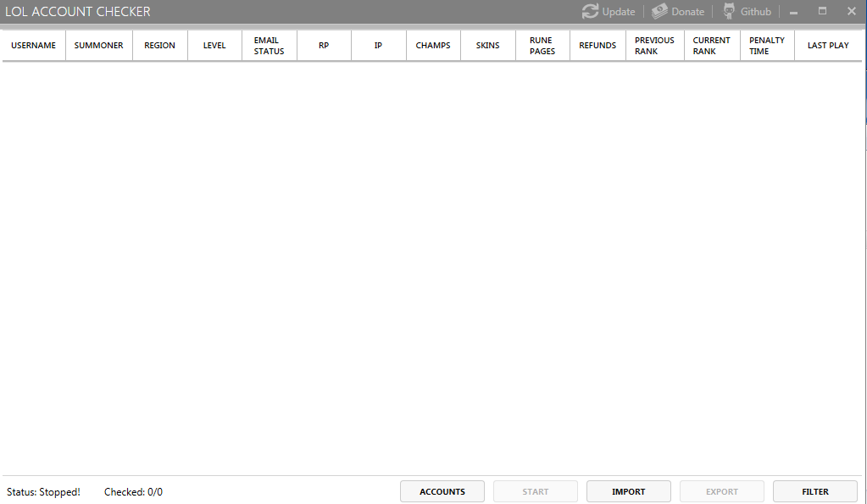Click the Donate money icon
867x504 pixels.
[659, 11]
